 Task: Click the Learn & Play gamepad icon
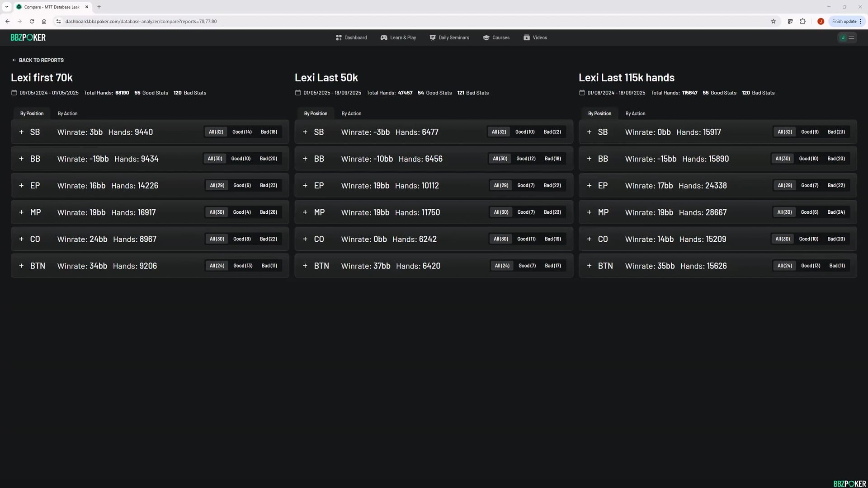(384, 38)
